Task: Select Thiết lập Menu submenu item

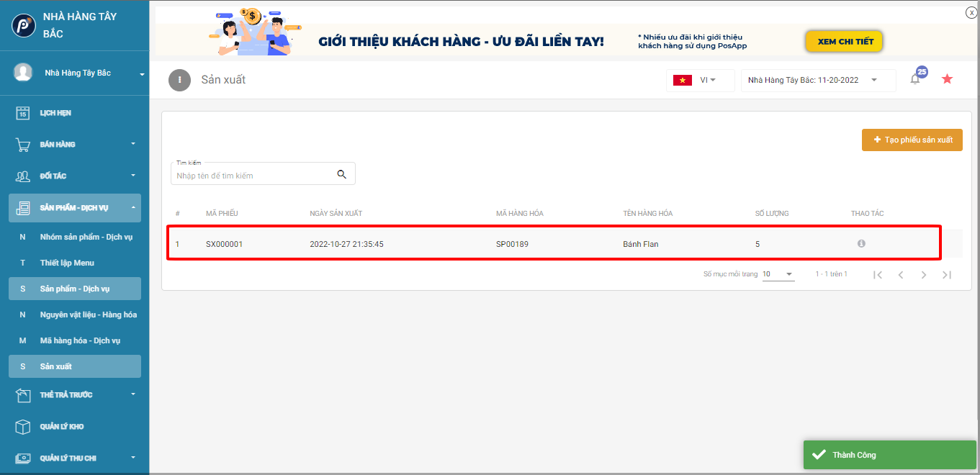Action: click(x=67, y=263)
